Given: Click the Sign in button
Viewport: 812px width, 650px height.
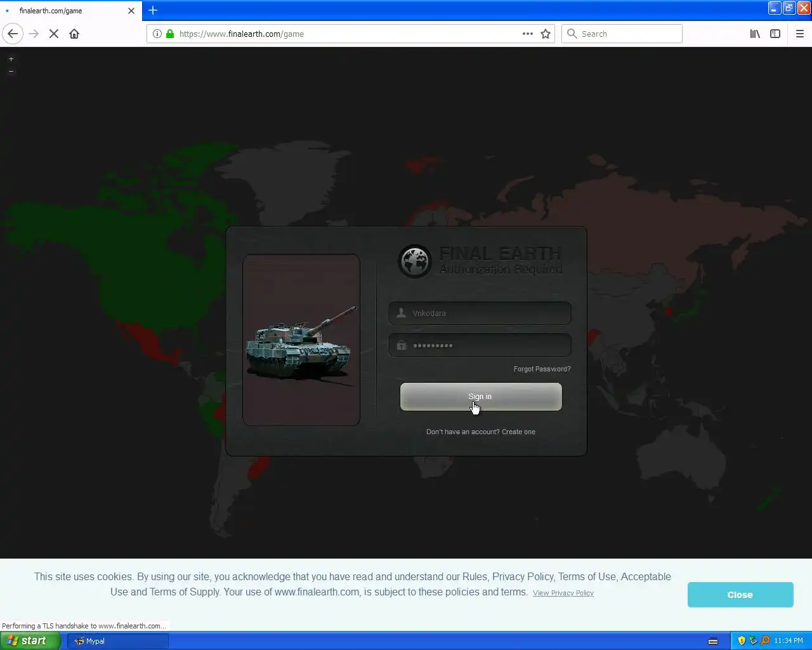Looking at the screenshot, I should coord(481,397).
